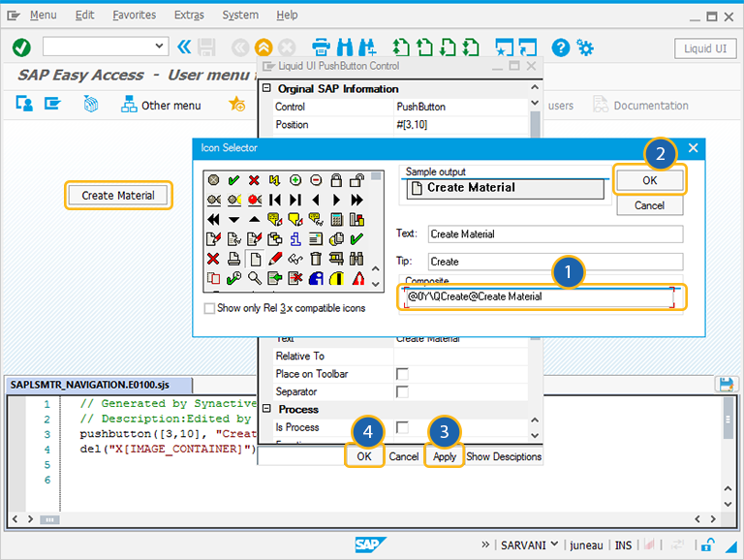744x560 pixels.
Task: Pick the red minus circle icon
Action: pyautogui.click(x=316, y=180)
